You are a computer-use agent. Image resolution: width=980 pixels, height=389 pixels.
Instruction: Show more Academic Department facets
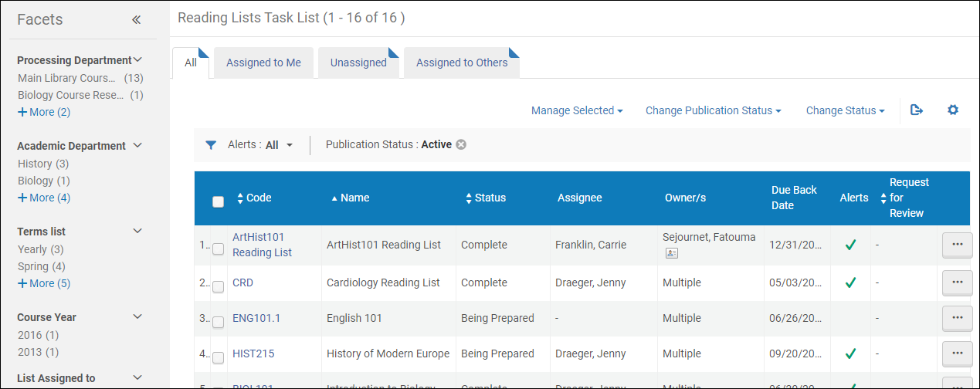(x=44, y=198)
